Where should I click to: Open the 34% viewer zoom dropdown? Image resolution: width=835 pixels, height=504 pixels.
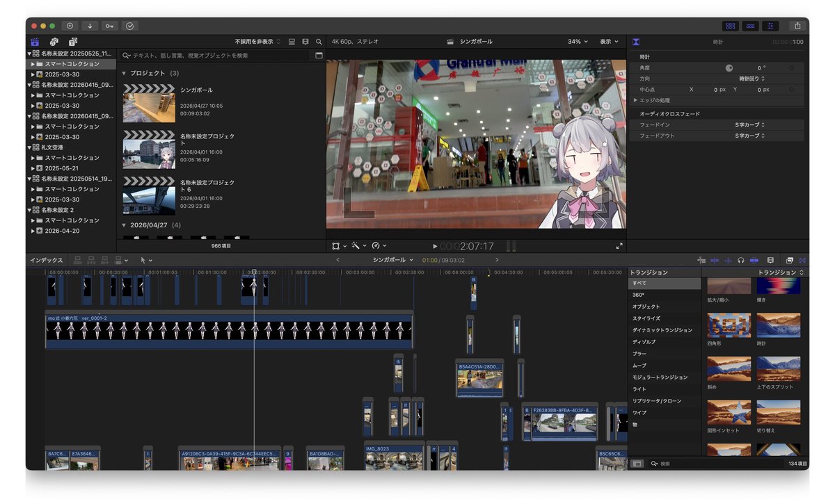[578, 42]
